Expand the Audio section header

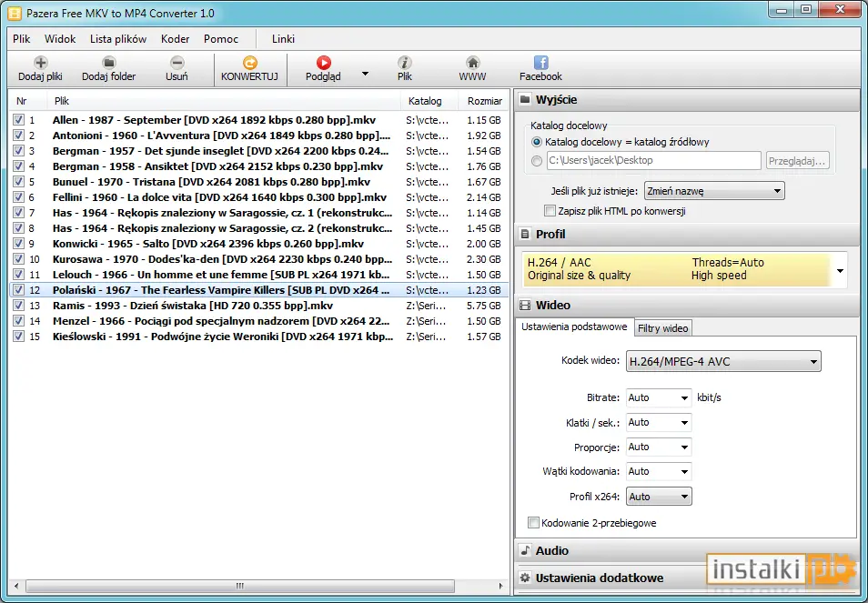[x=686, y=550]
